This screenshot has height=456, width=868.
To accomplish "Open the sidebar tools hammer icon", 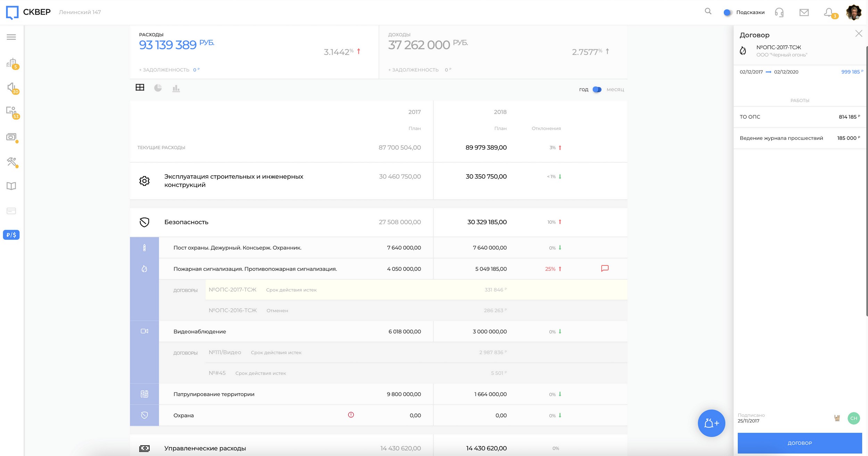I will pyautogui.click(x=11, y=161).
